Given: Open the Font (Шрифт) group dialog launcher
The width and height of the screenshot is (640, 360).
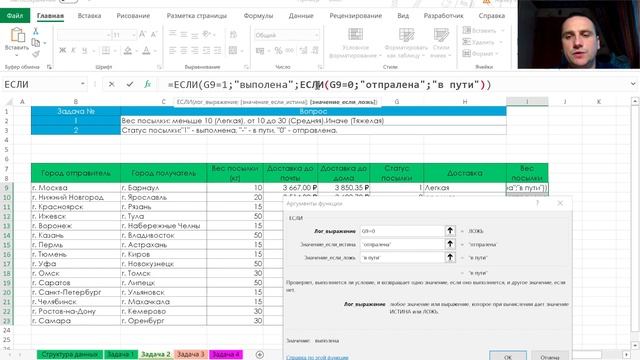Looking at the screenshot, I should (x=159, y=67).
